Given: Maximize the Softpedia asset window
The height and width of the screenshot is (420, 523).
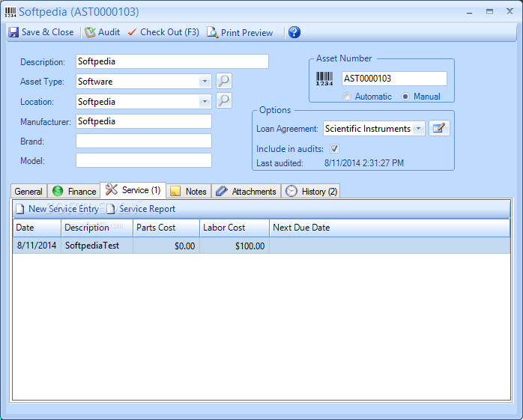Looking at the screenshot, I should (489, 12).
